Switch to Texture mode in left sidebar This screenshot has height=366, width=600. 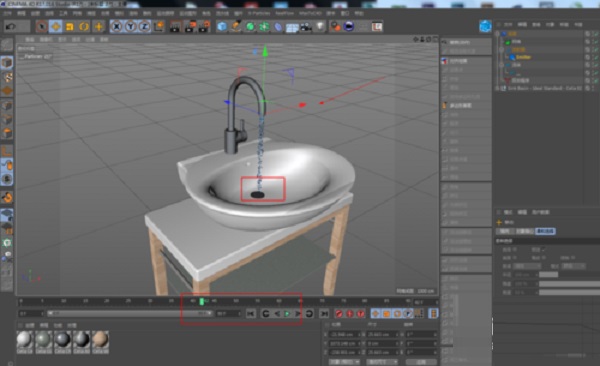point(7,77)
